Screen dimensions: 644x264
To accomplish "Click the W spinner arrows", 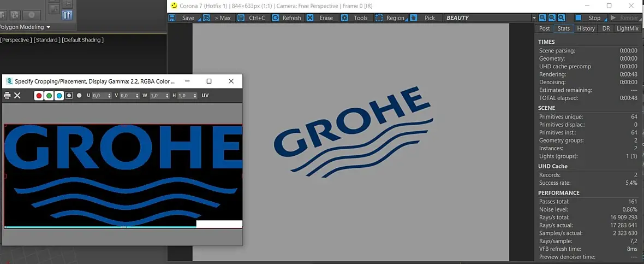I will (168, 96).
